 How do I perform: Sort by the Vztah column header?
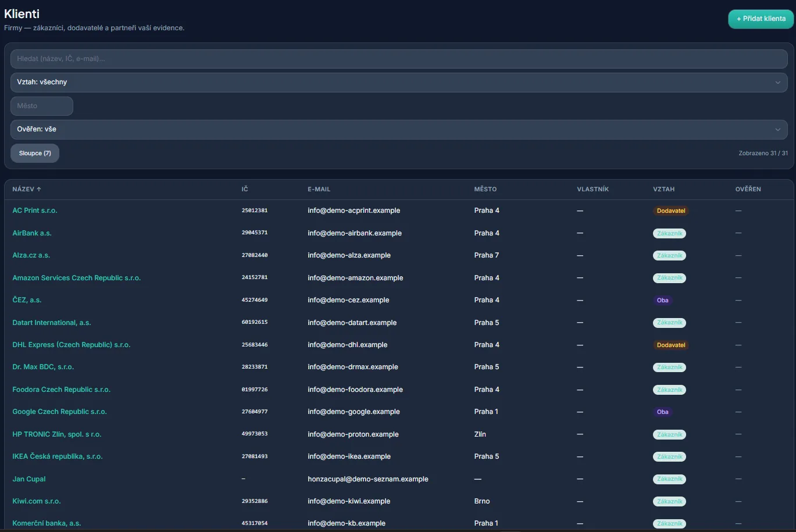[664, 189]
